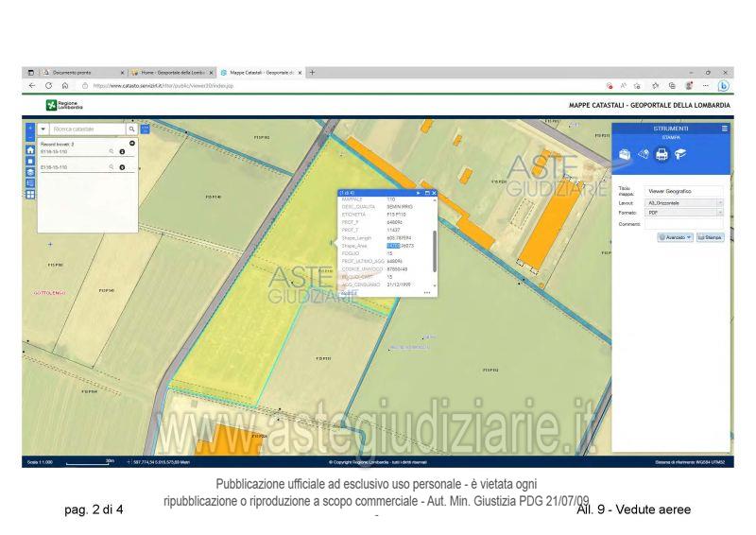Click the Commenti input field
Viewport: 756px width, 535px height.
tap(683, 224)
